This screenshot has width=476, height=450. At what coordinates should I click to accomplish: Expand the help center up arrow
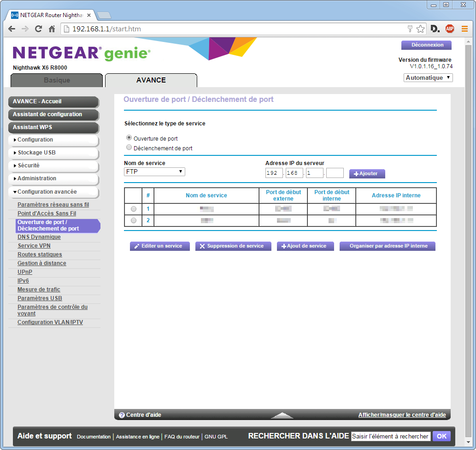point(282,415)
